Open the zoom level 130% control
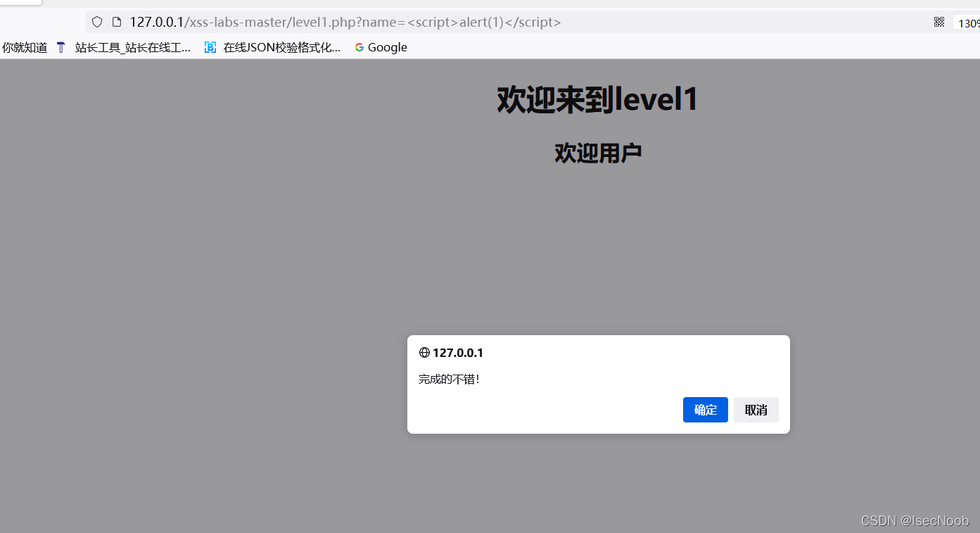980x533 pixels. (x=971, y=22)
